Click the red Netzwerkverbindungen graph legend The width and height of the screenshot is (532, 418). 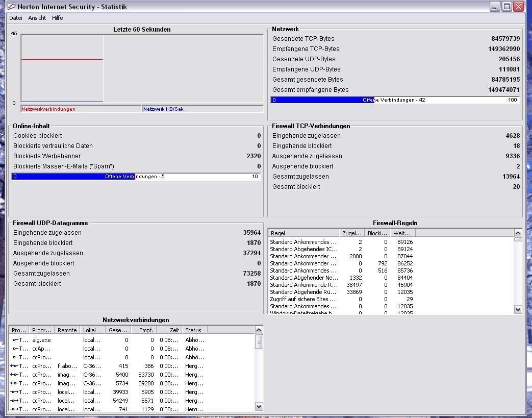click(81, 109)
